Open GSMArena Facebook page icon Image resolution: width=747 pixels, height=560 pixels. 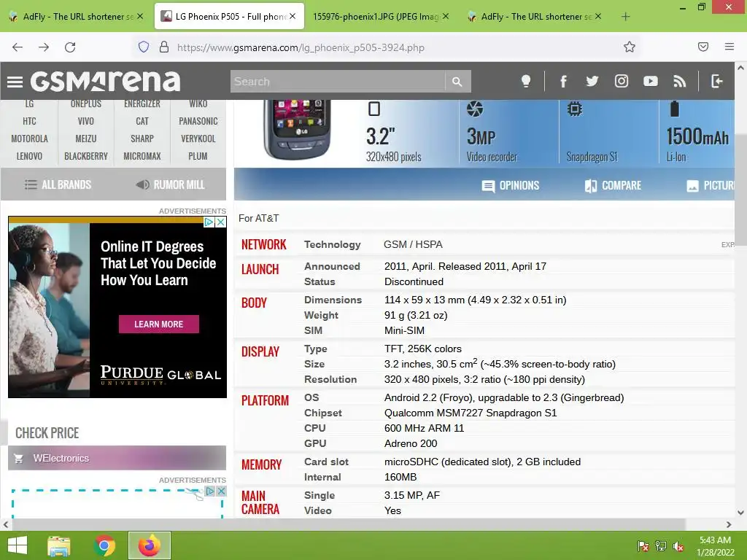pyautogui.click(x=563, y=81)
